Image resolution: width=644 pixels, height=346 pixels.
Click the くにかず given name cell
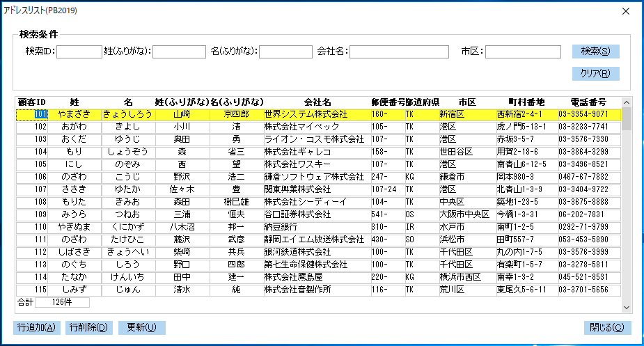[128, 227]
